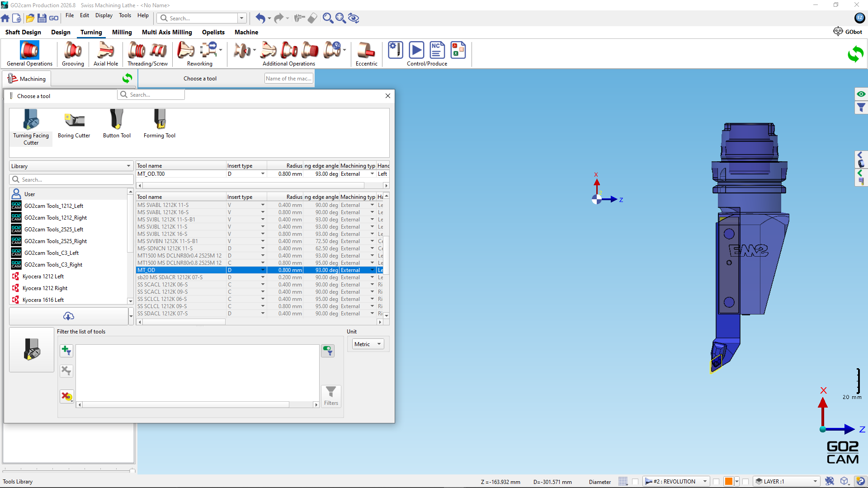Select the Button Tool type
Image resolution: width=868 pixels, height=488 pixels.
coord(117,123)
